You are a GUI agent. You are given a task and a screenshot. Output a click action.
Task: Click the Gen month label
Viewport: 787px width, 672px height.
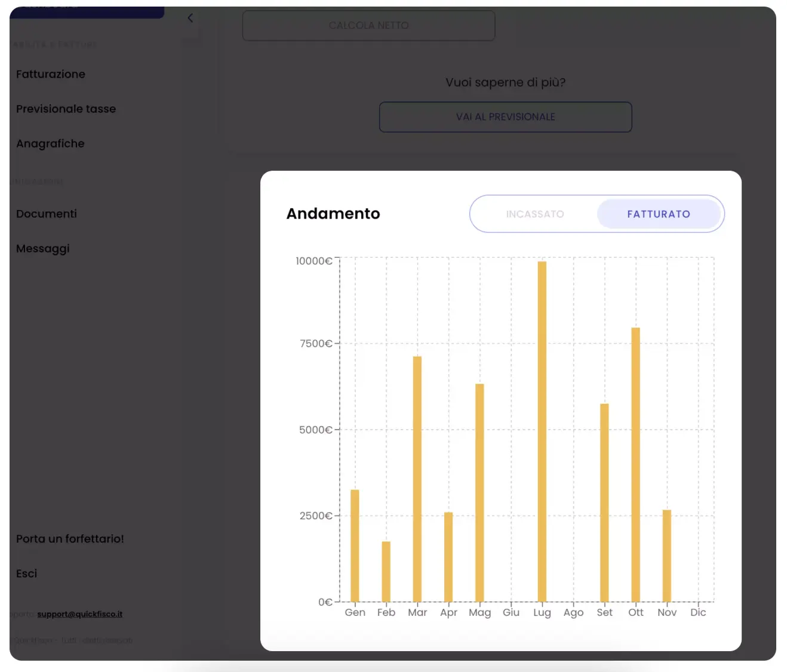click(x=355, y=612)
